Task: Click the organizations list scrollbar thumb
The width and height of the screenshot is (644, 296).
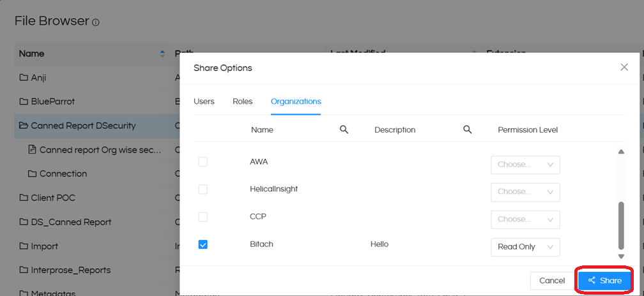Action: coord(621,226)
